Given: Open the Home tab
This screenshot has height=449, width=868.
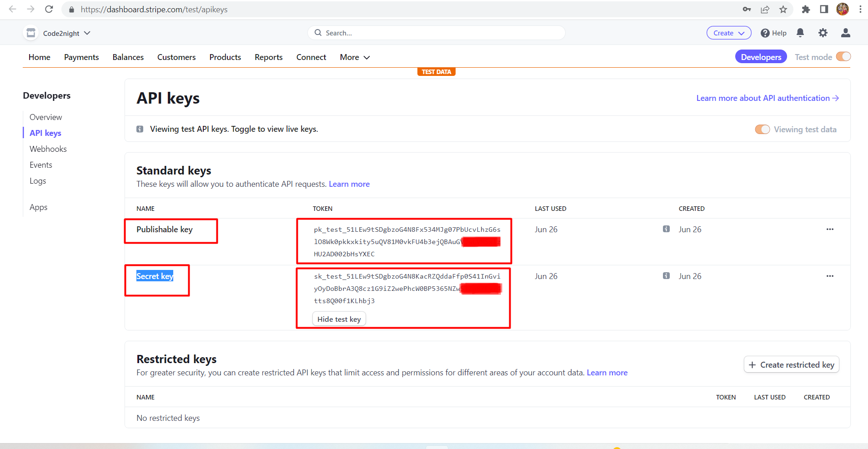Looking at the screenshot, I should (x=40, y=57).
